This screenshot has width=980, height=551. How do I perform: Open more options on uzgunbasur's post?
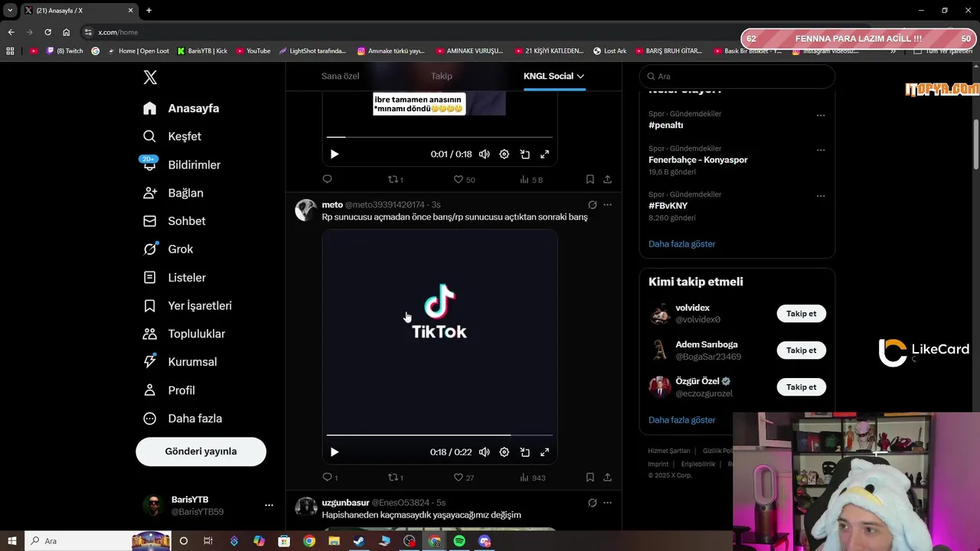pos(607,503)
